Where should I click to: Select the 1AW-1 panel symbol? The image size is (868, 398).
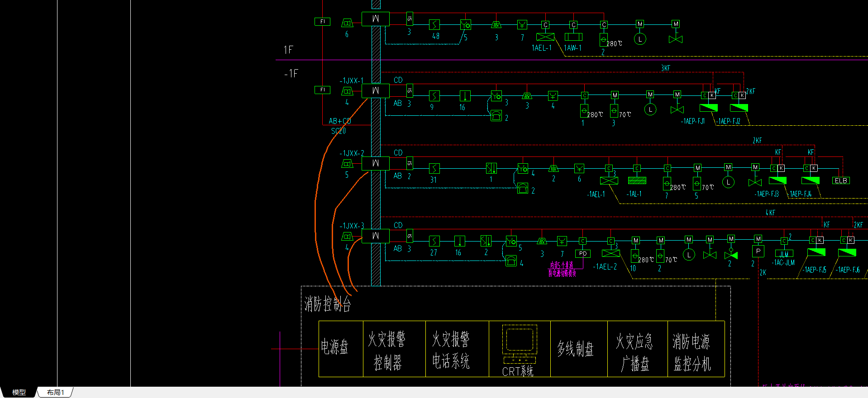(573, 37)
